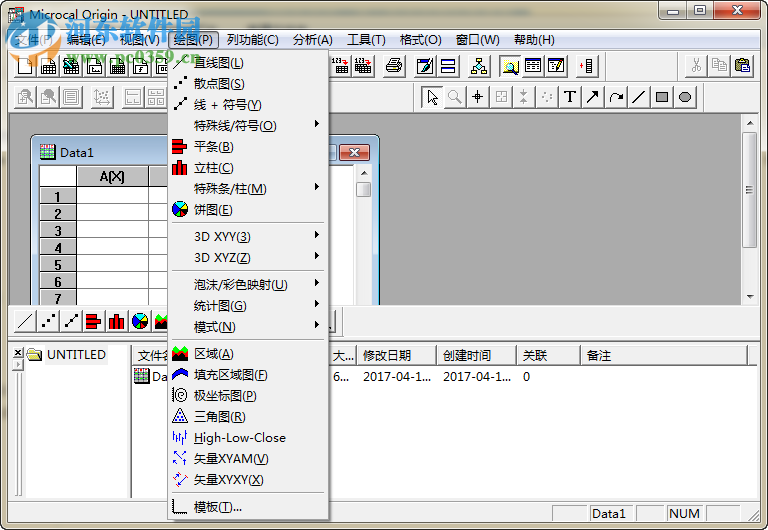Click the main workspace scroll down arrow
Image resolution: width=768 pixels, height=530 pixels.
point(750,297)
